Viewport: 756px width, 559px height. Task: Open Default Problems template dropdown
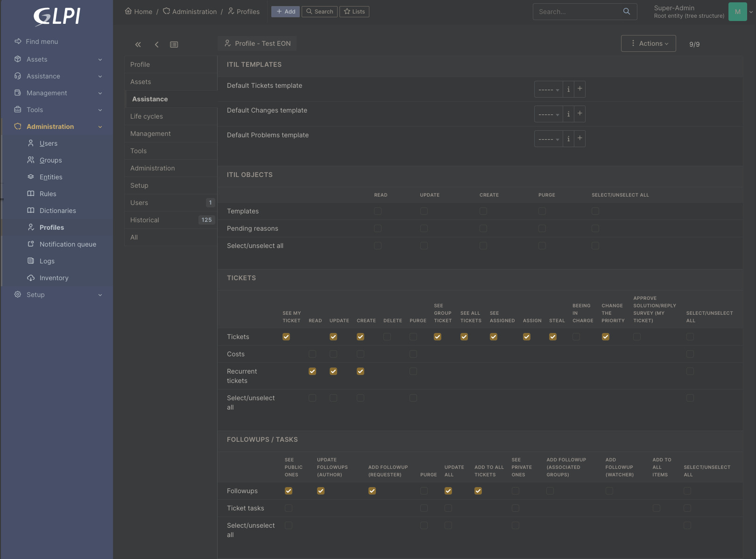[x=548, y=139]
